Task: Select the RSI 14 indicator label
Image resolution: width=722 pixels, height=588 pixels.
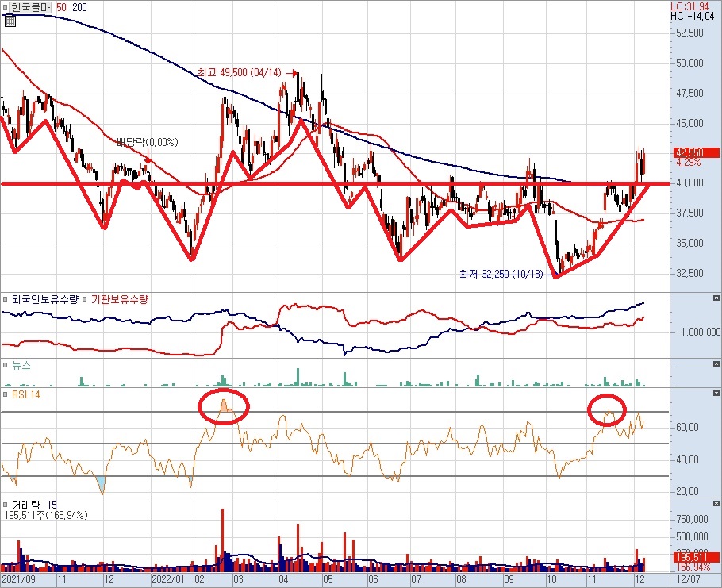Action: pyautogui.click(x=25, y=394)
